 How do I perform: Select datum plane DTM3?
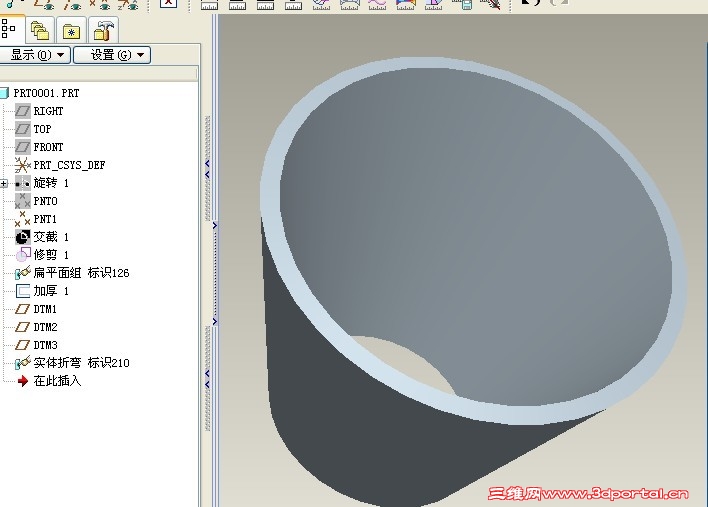[x=36, y=345]
